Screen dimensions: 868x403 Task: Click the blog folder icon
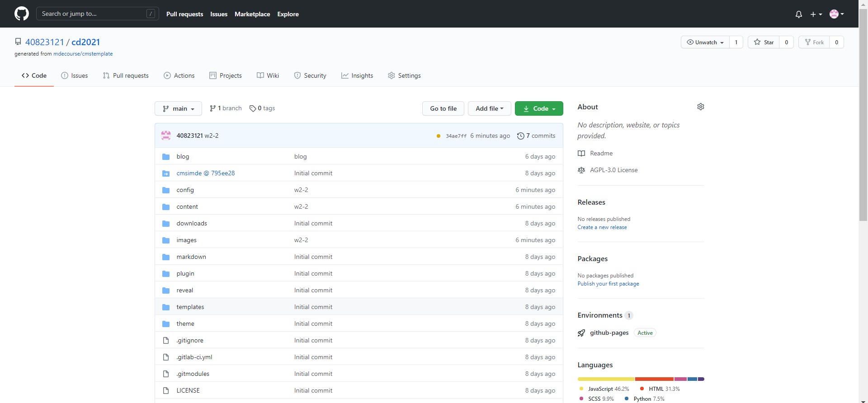click(166, 156)
